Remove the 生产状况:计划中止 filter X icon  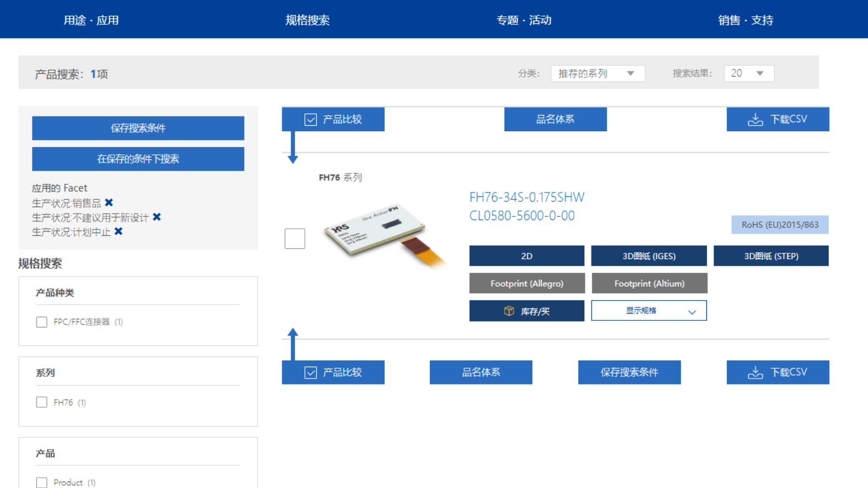(x=119, y=232)
